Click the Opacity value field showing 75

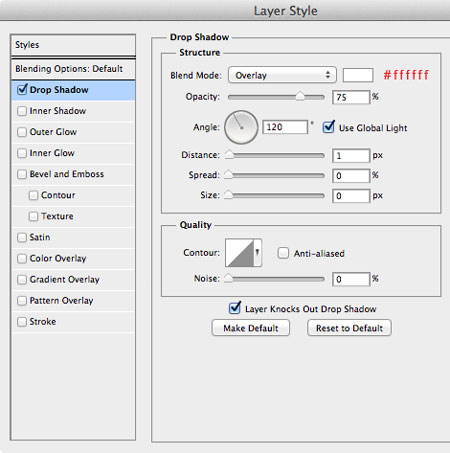[x=351, y=97]
